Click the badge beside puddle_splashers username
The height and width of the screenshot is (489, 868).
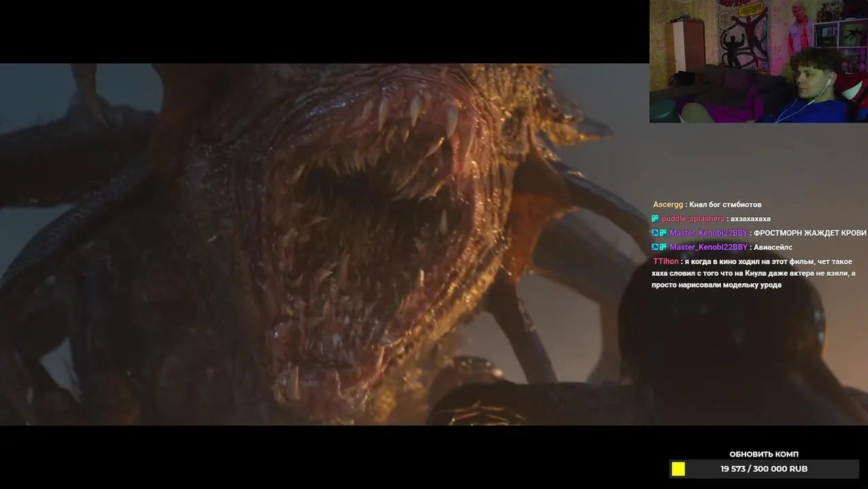tap(655, 219)
